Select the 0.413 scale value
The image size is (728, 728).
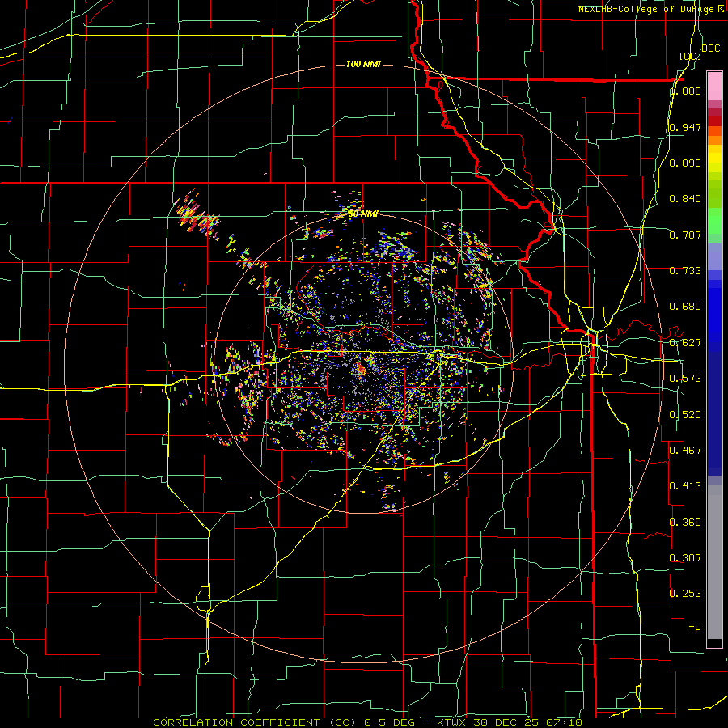pos(685,486)
